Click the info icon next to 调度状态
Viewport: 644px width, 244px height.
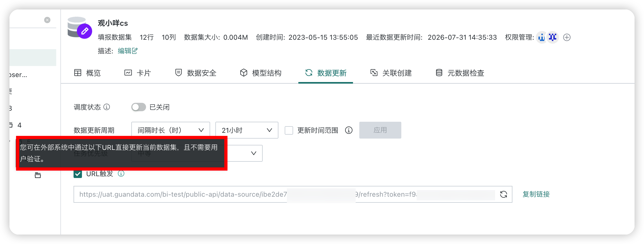click(x=107, y=107)
